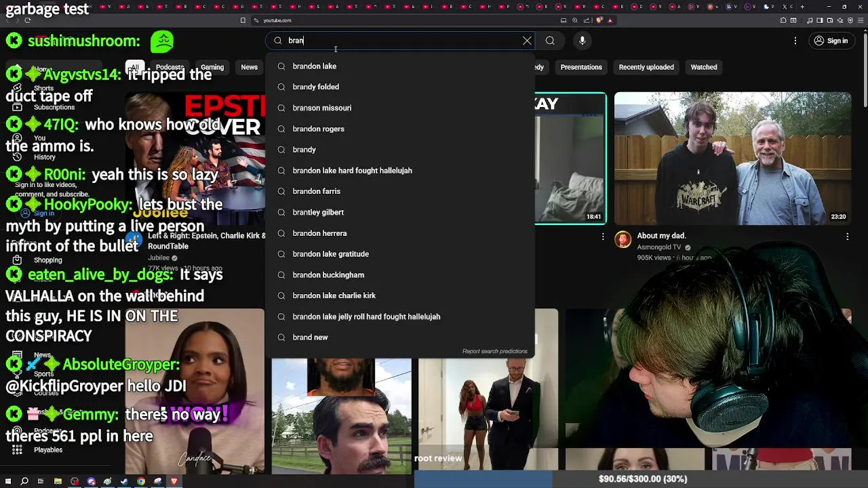
Task: Clear the YouTube search box with the X
Action: tap(527, 41)
